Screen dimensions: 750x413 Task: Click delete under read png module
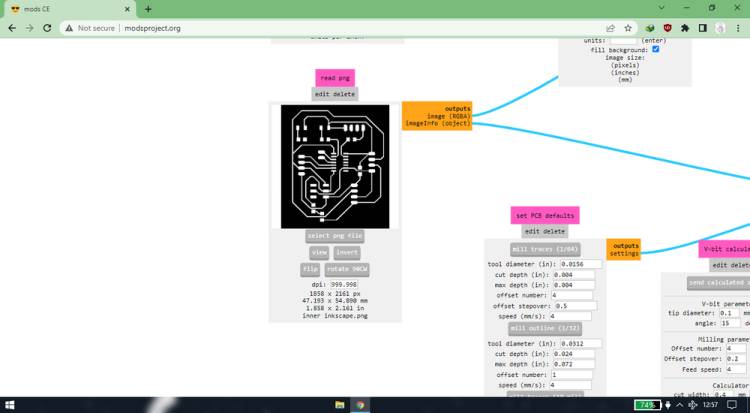pyautogui.click(x=344, y=94)
